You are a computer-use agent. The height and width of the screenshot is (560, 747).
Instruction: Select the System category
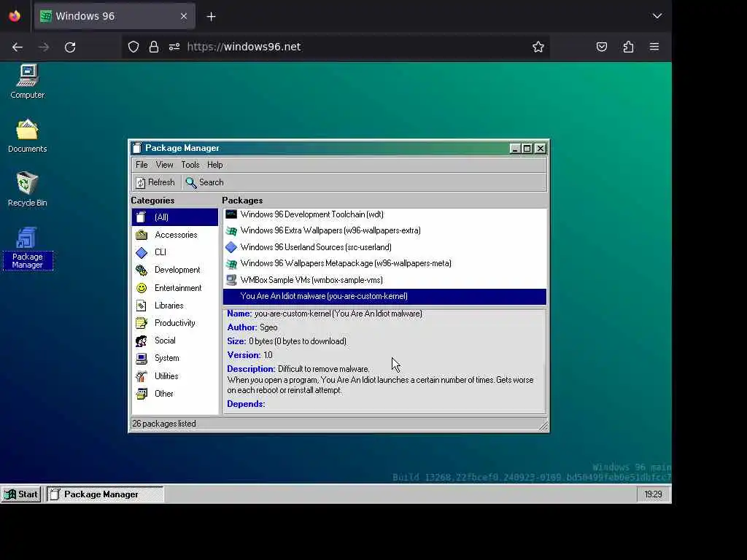[x=175, y=359]
